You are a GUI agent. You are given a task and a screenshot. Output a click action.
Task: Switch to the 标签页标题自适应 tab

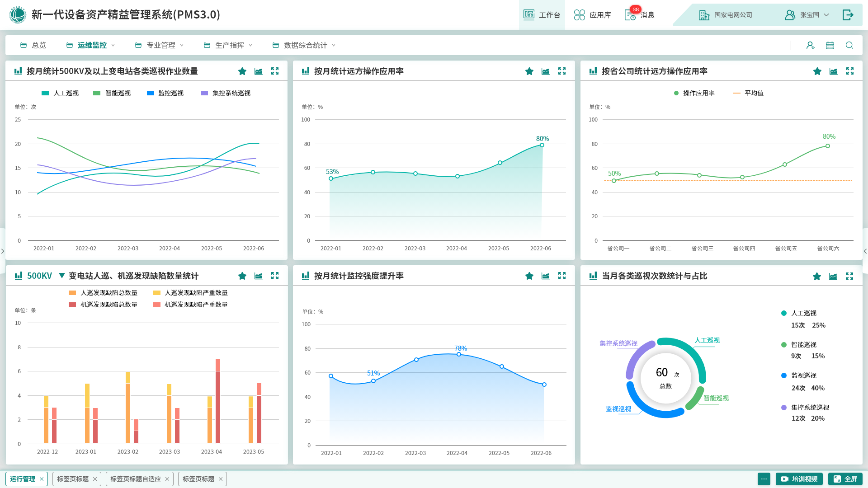pos(136,479)
